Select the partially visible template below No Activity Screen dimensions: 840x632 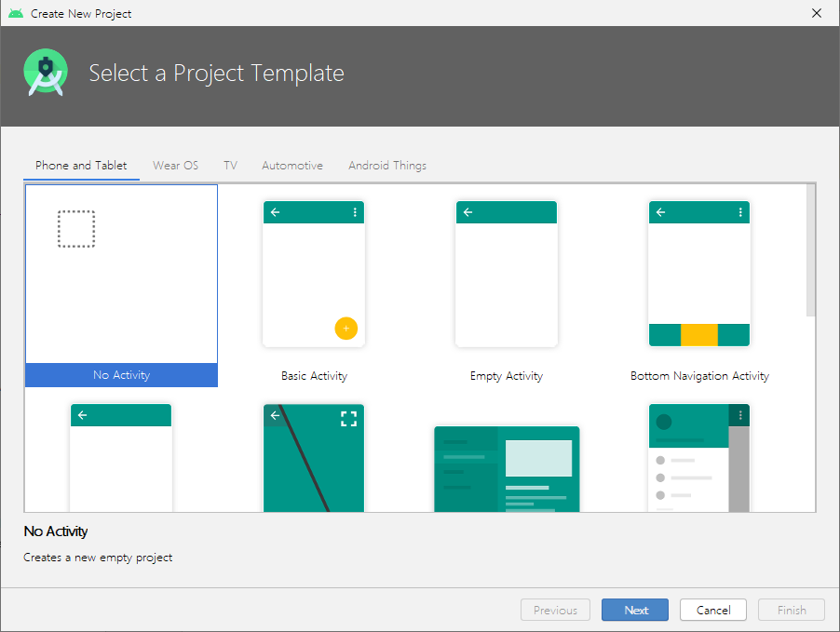point(121,458)
